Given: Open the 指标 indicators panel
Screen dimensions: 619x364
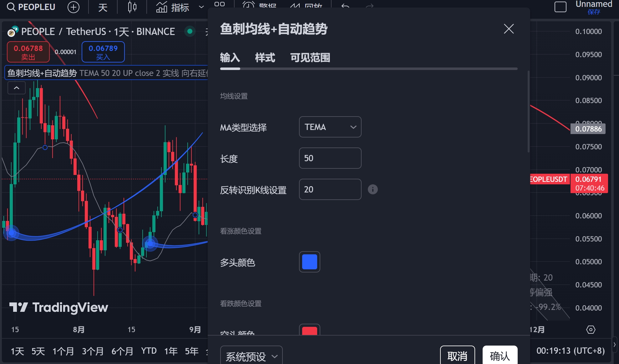Looking at the screenshot, I should [x=173, y=7].
